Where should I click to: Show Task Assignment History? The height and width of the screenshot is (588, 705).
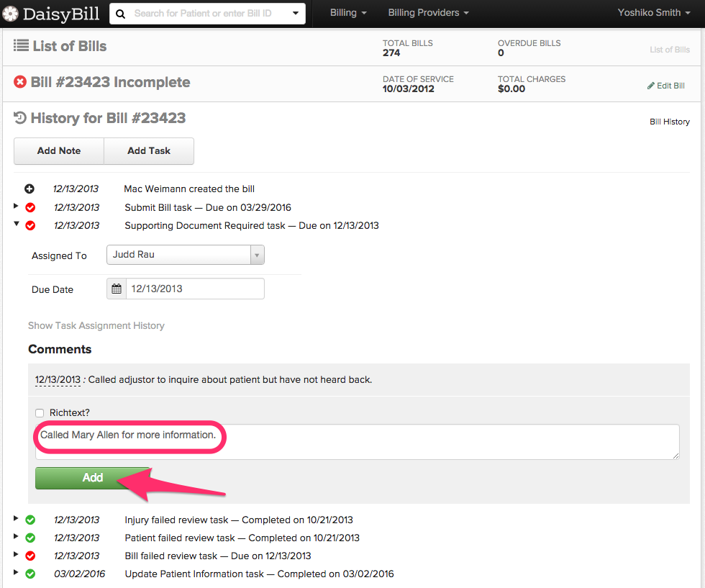pos(96,325)
